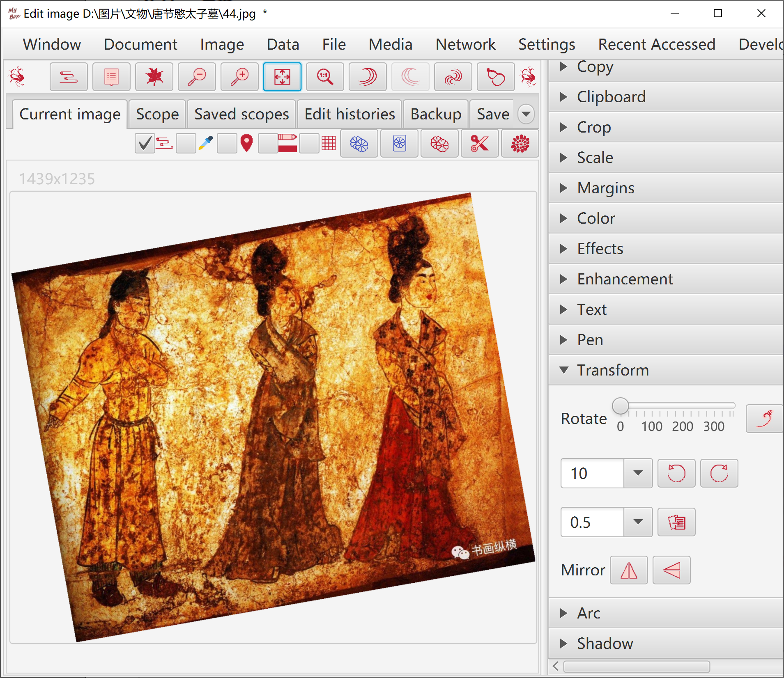The width and height of the screenshot is (784, 678).
Task: Open the Image menu
Action: click(222, 44)
